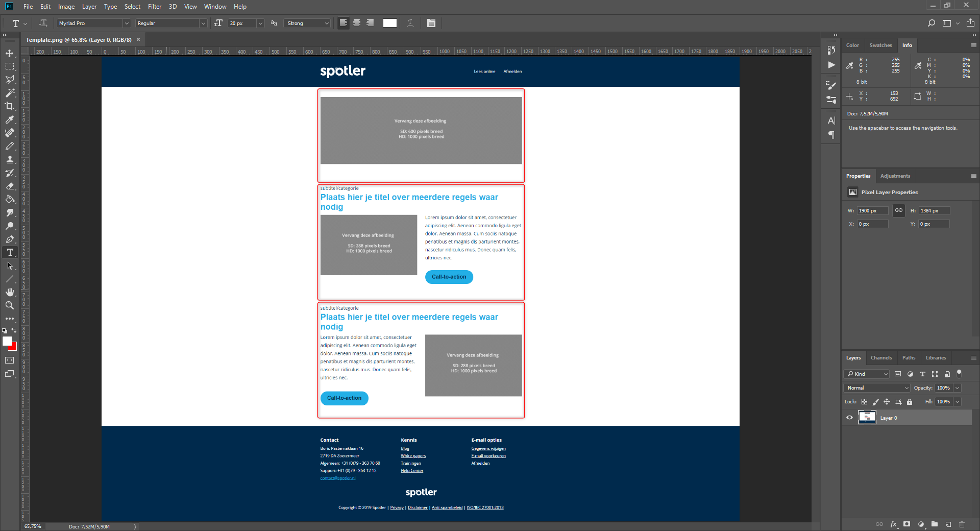980x531 pixels.
Task: Toggle Quick Mask mode in the toolbar
Action: [x=10, y=360]
